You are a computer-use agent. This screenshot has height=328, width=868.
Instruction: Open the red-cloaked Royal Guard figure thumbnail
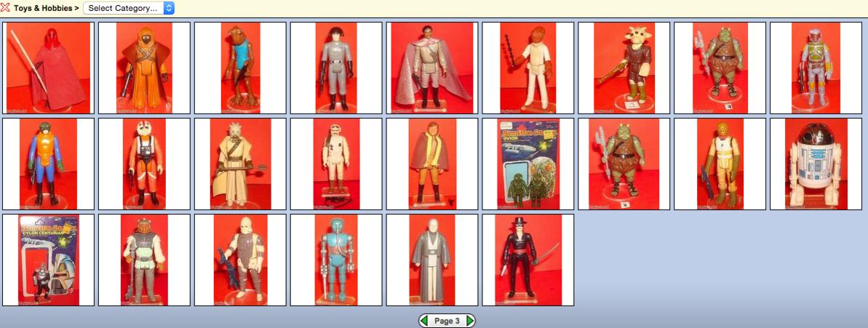coord(48,68)
